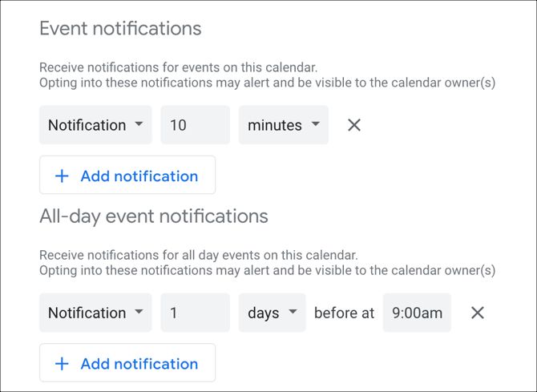Click the "before at" label
Screen dimensions: 537x392
coord(344,313)
